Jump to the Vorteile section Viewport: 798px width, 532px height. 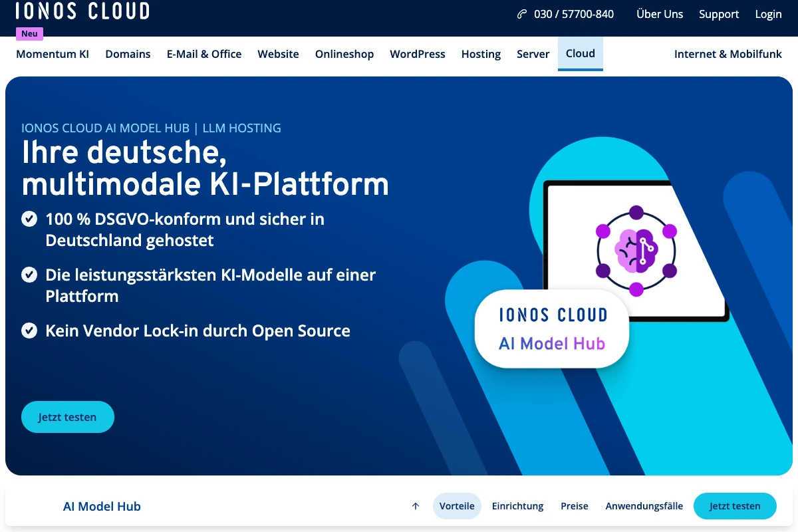coord(457,506)
